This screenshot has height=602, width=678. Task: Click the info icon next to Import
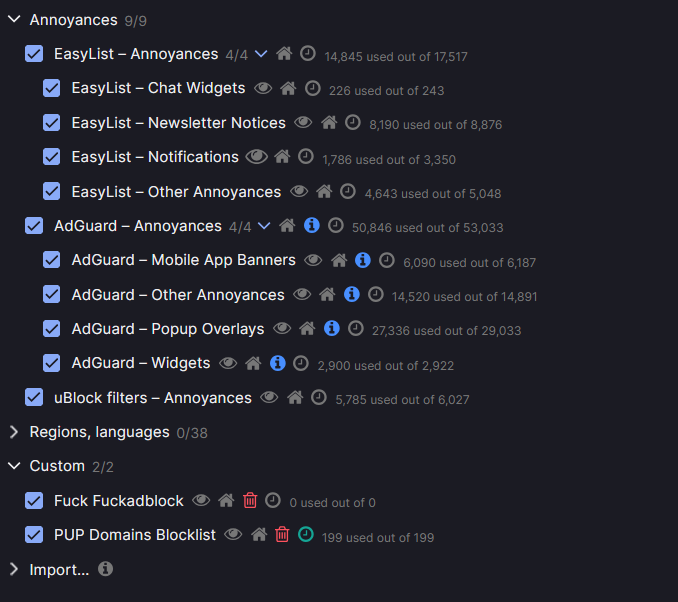[105, 569]
